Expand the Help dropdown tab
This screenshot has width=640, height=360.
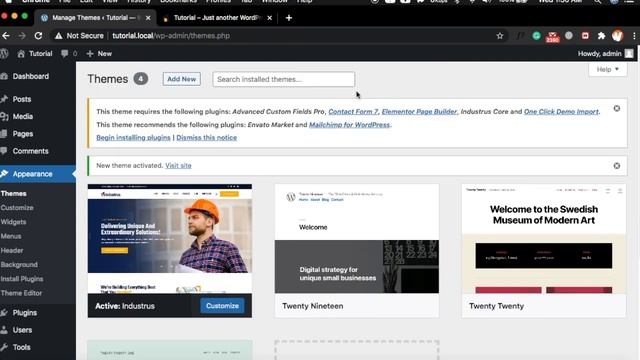tap(608, 69)
